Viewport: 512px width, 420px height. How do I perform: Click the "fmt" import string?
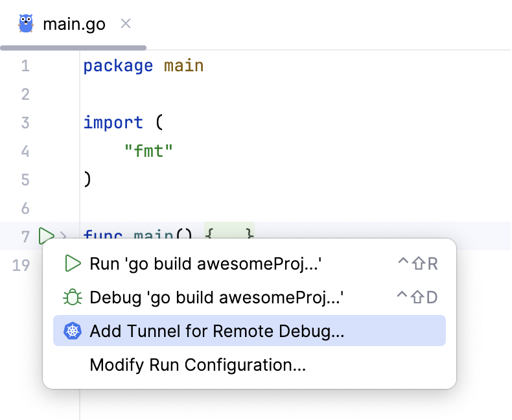148,151
